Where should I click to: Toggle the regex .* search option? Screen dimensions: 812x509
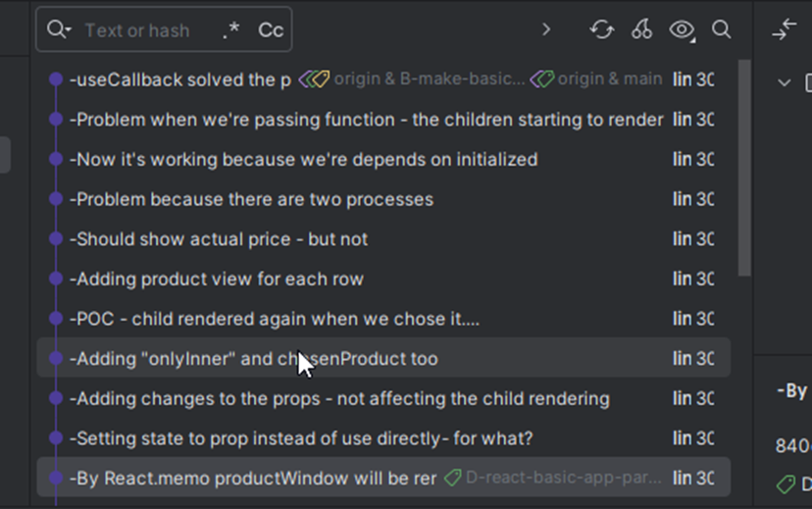pyautogui.click(x=231, y=30)
